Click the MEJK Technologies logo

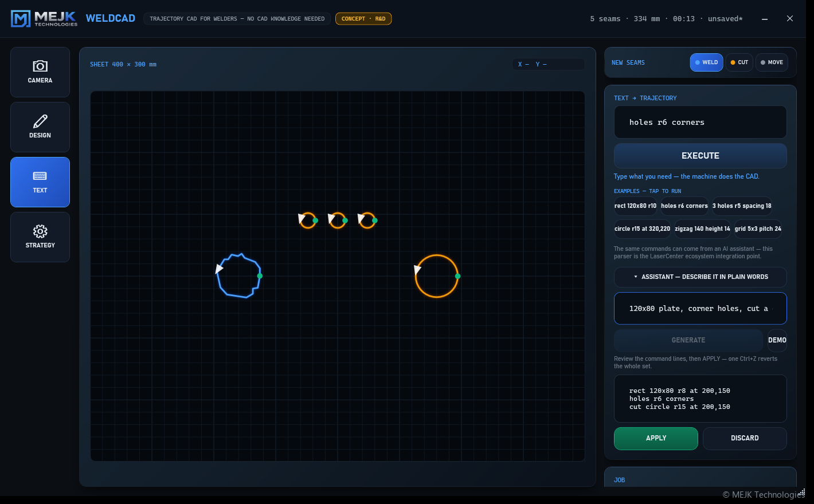click(44, 19)
